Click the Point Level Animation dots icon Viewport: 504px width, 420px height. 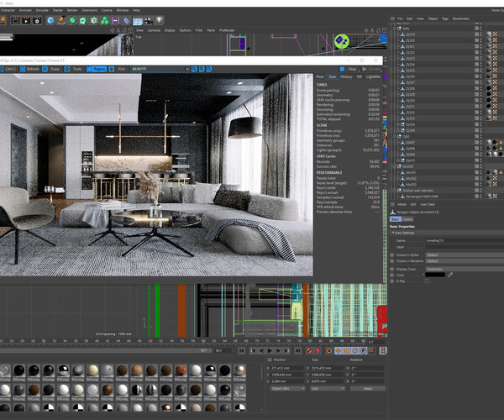(x=371, y=350)
